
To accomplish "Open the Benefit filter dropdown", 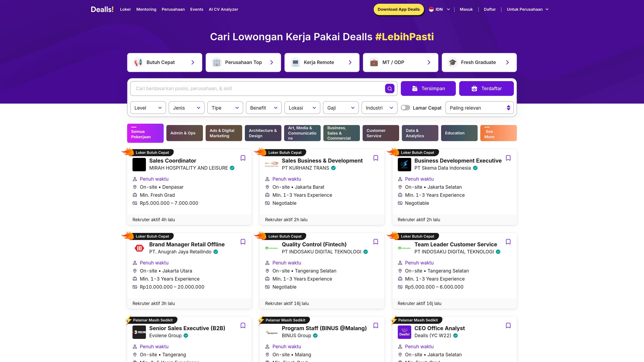I will pyautogui.click(x=264, y=108).
